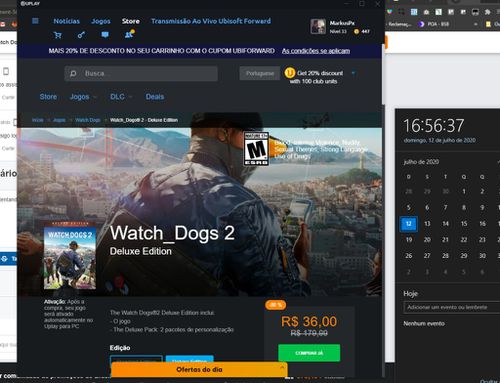Screen dimensions: 500x383
Task: Expand the Ofertas do dia chevron
Action: tap(282, 367)
